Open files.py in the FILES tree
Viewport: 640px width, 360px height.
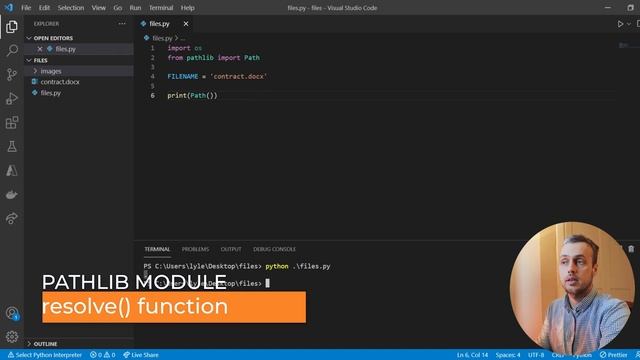pos(51,93)
